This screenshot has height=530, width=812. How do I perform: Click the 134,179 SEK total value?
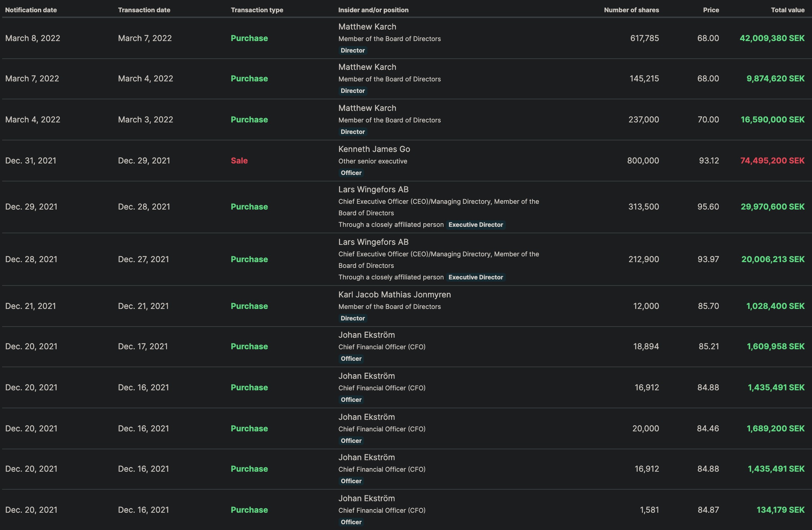point(780,510)
